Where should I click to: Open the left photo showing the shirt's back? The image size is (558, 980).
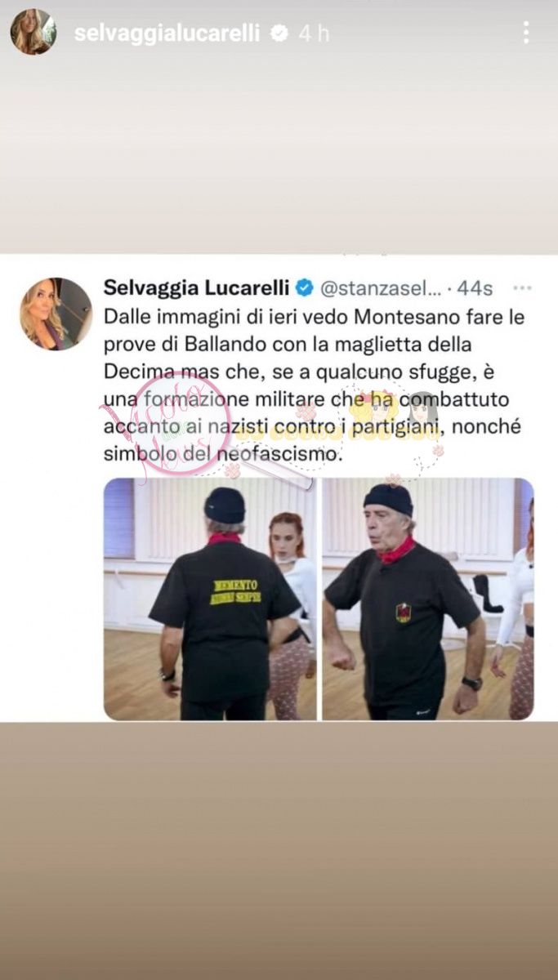(x=210, y=599)
